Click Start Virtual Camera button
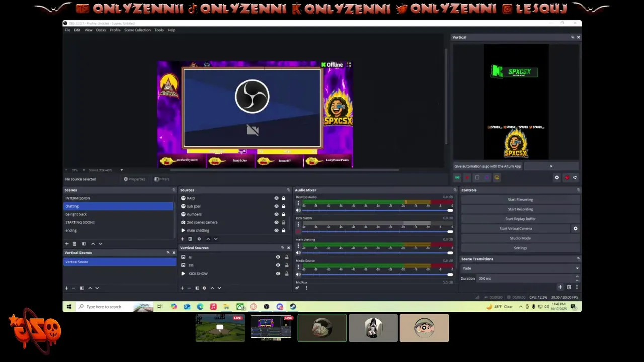Image resolution: width=644 pixels, height=362 pixels. 516,229
